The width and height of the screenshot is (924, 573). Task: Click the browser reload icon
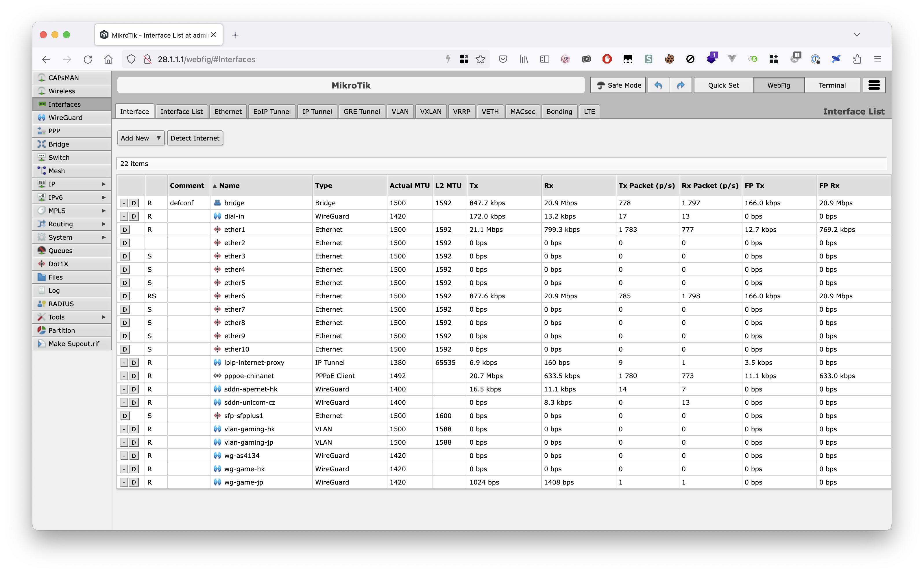88,59
